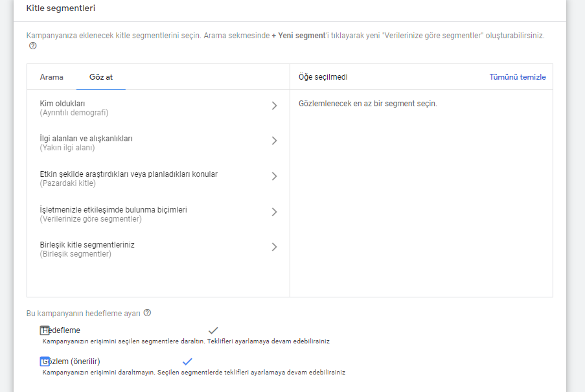Expand Birleşik kitle segmentleriniz arrow
585x392 pixels.
point(274,247)
